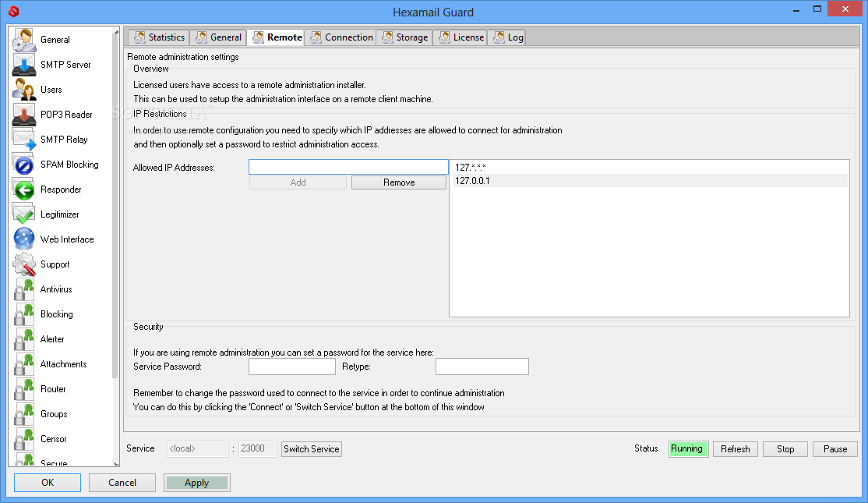The image size is (868, 503).
Task: Select the Blocking padlock icon
Action: pos(24,314)
